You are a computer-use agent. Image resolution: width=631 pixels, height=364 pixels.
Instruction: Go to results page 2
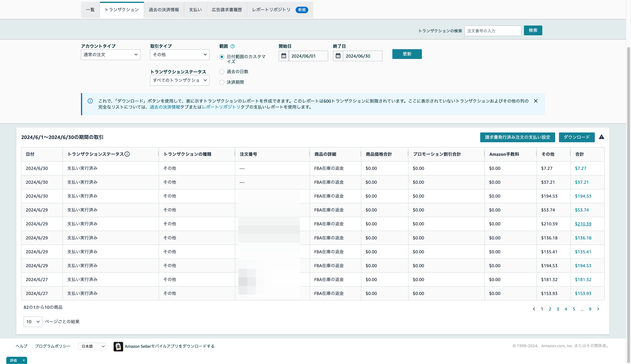550,309
